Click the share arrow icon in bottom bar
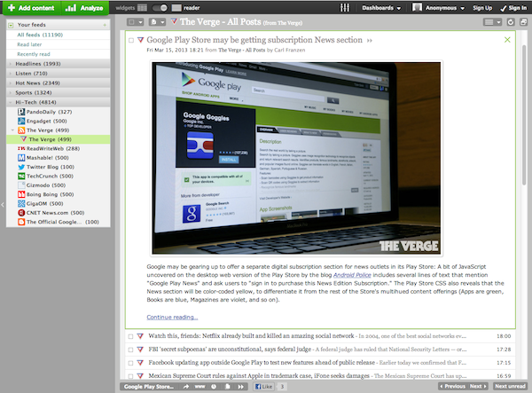This screenshot has height=393, width=532. [186, 387]
